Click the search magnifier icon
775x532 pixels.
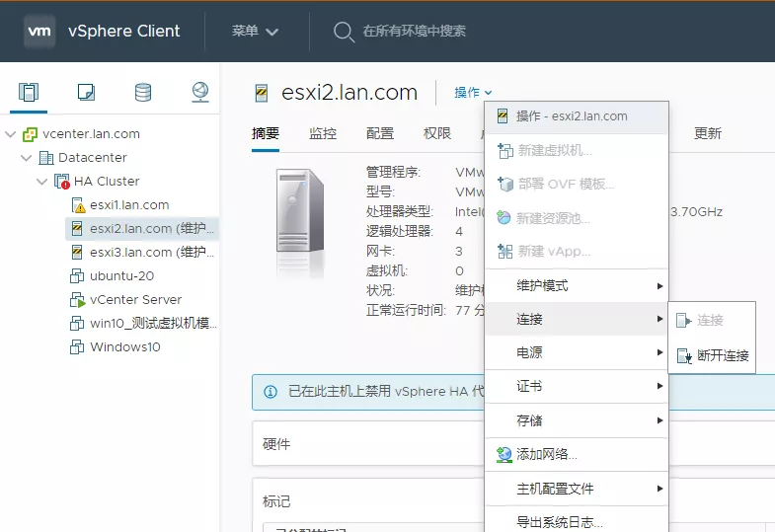pyautogui.click(x=343, y=32)
